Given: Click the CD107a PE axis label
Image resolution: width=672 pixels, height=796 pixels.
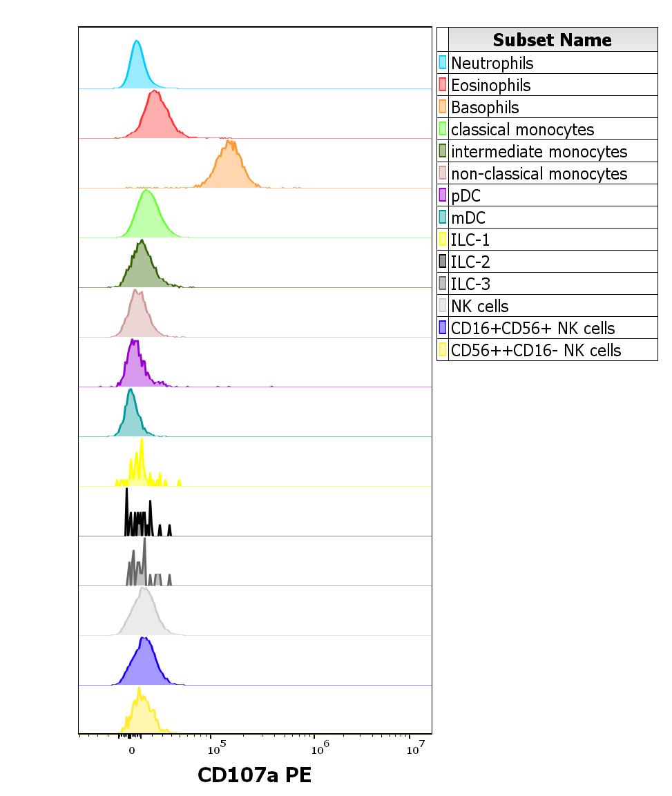Looking at the screenshot, I should [256, 775].
